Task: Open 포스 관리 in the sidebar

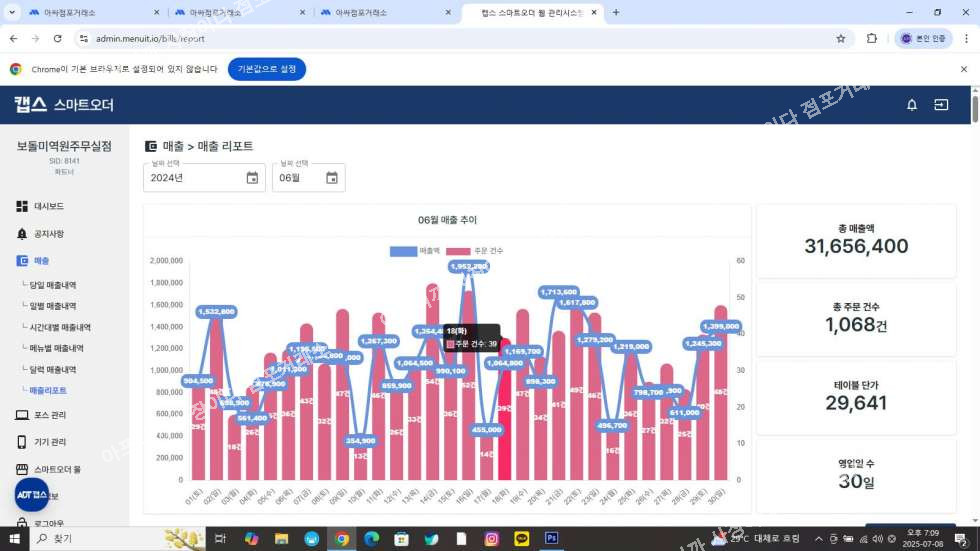Action: (50, 415)
